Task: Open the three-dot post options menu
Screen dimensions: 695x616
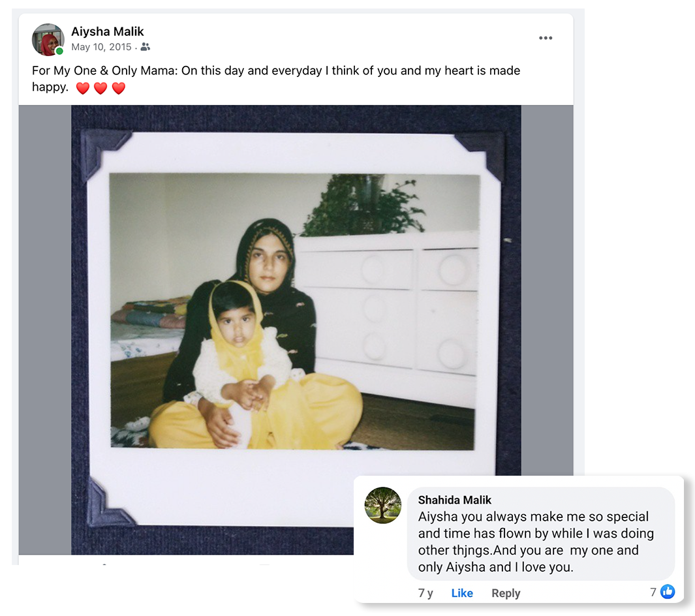Action: coord(545,38)
